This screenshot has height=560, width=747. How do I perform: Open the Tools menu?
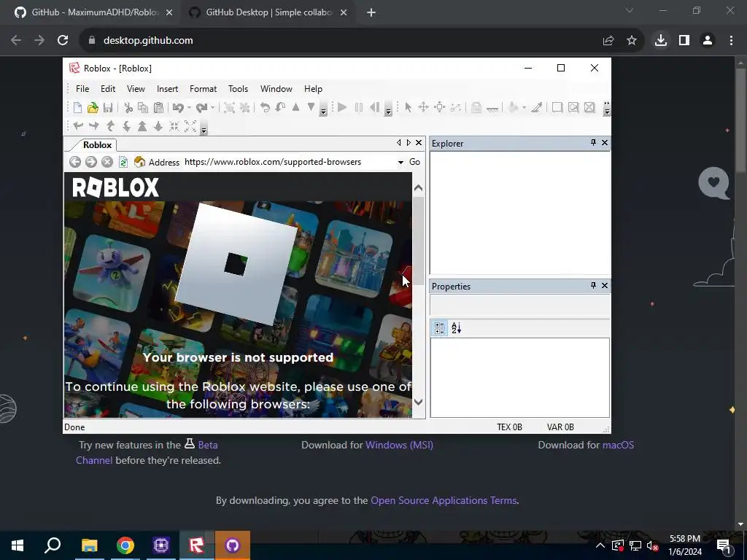238,89
